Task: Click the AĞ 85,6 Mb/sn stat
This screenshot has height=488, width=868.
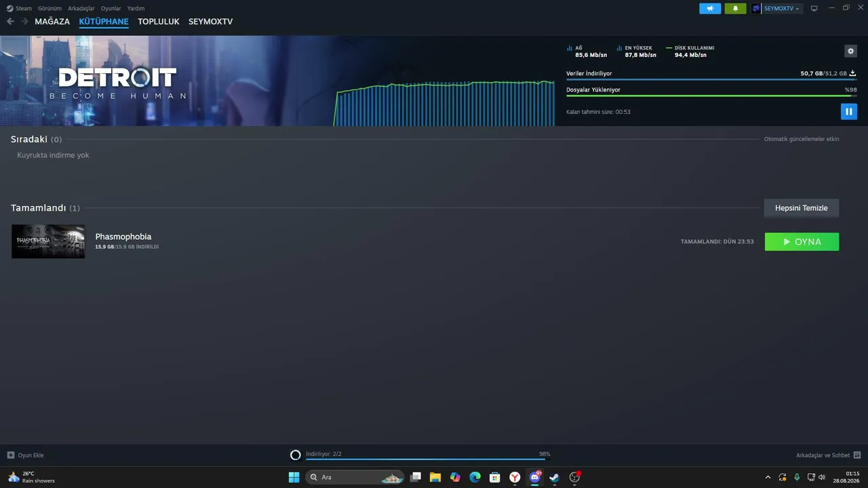Action: pos(587,52)
